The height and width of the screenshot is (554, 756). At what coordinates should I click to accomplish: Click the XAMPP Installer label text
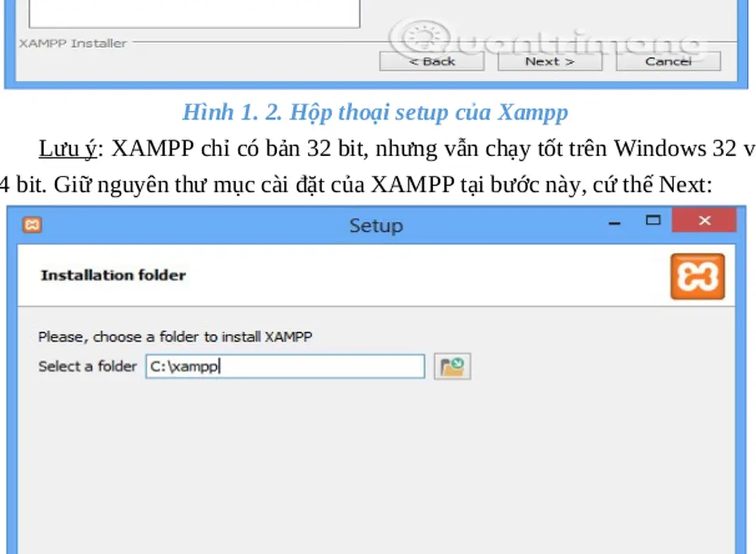click(71, 43)
